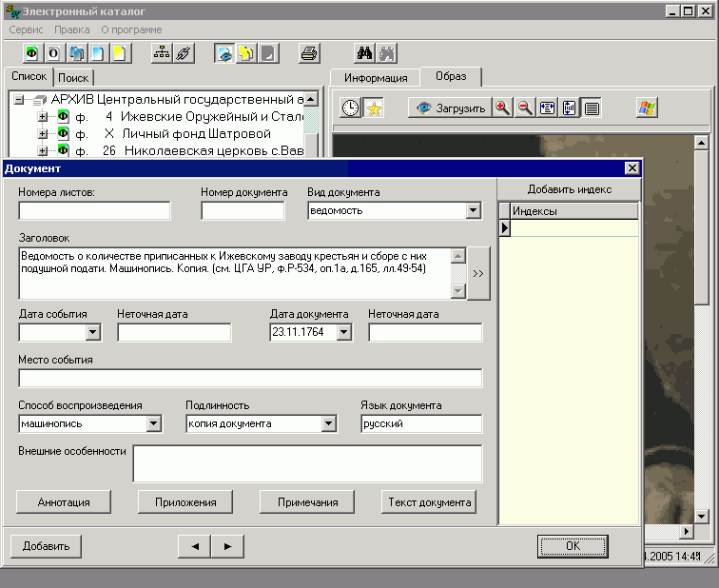Expand fund 26 Николаевская церковь node
This screenshot has width=719, height=588.
tap(43, 150)
